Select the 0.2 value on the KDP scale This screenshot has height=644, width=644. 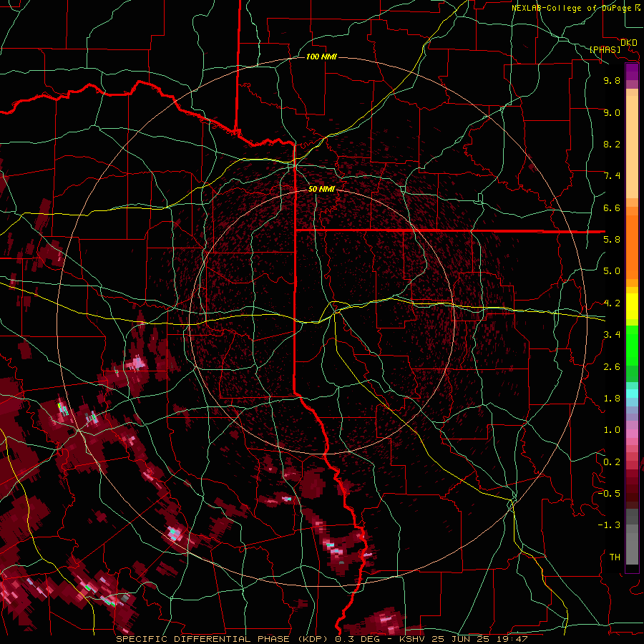point(612,462)
